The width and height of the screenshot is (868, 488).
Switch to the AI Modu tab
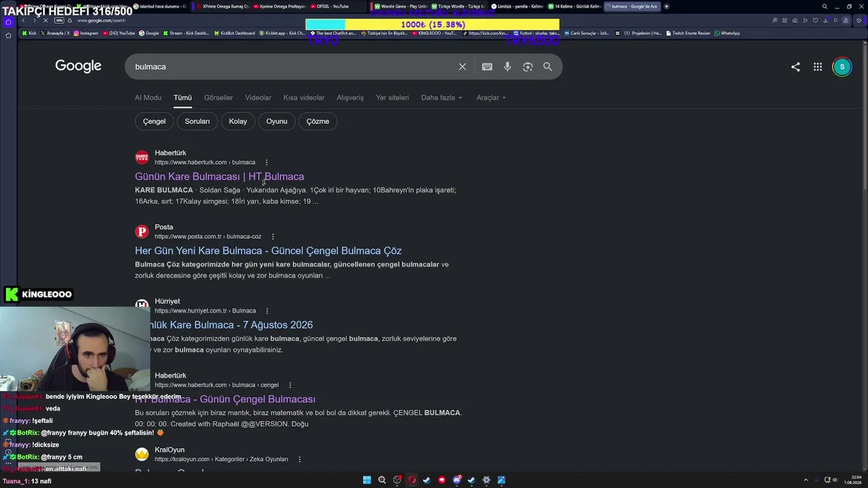coord(148,98)
